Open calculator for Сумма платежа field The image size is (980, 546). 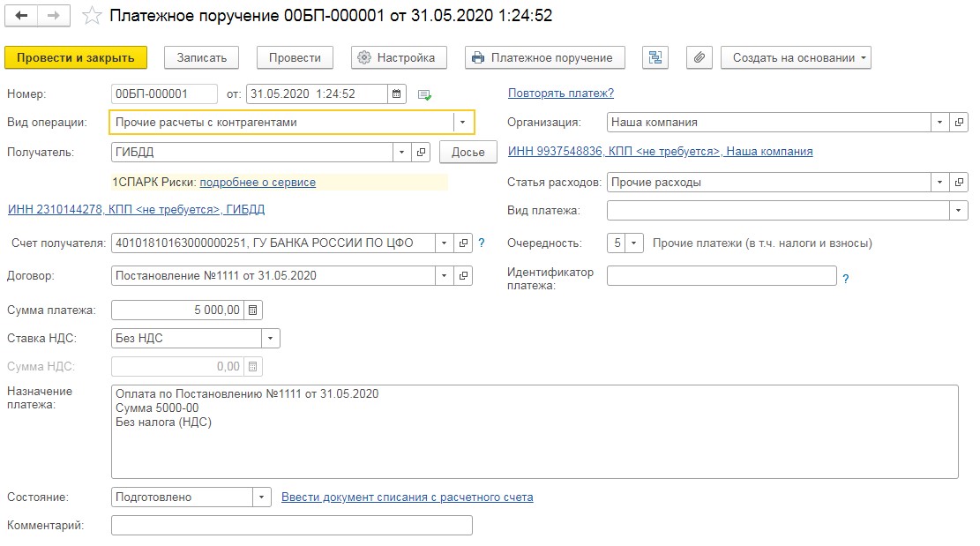253,310
